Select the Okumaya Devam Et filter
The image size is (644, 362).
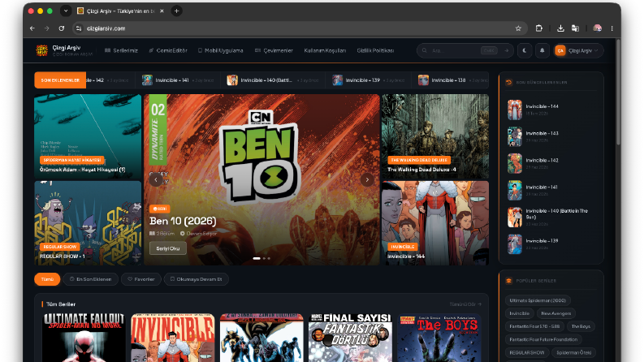tap(196, 279)
